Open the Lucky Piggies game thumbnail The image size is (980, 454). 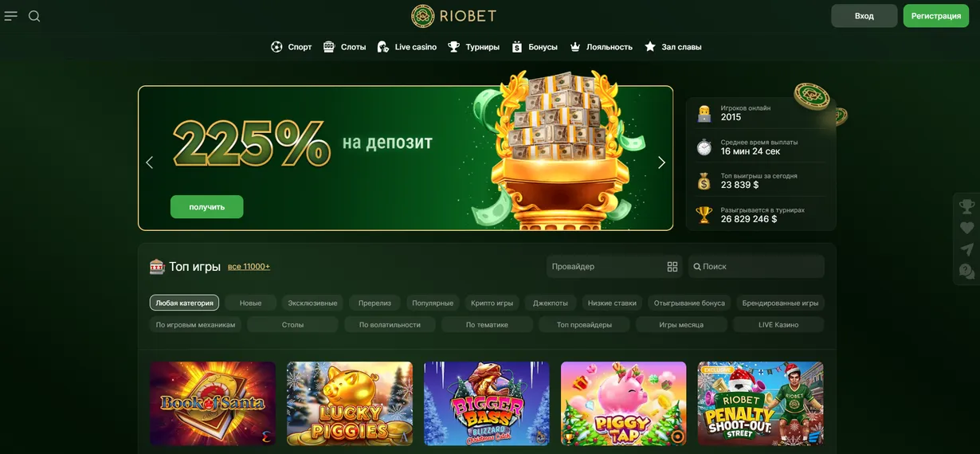click(350, 403)
